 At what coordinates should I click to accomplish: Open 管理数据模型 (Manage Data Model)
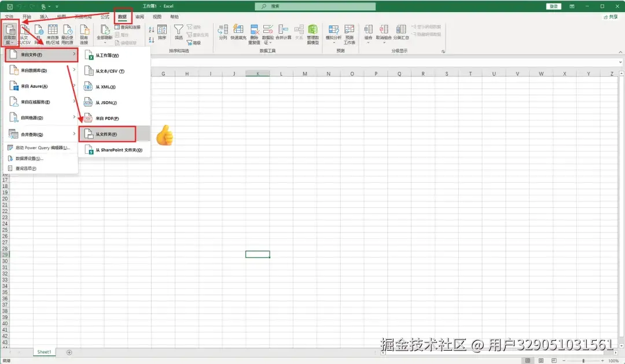pos(313,30)
